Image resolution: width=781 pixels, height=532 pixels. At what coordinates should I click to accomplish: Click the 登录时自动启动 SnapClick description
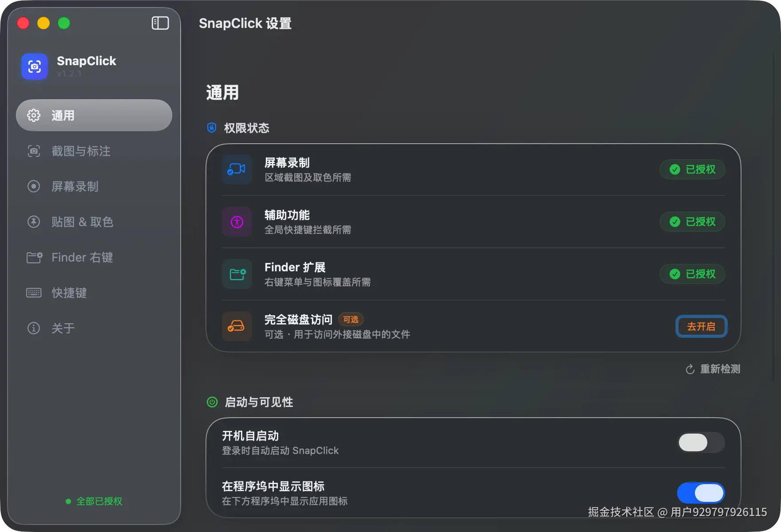click(x=280, y=450)
